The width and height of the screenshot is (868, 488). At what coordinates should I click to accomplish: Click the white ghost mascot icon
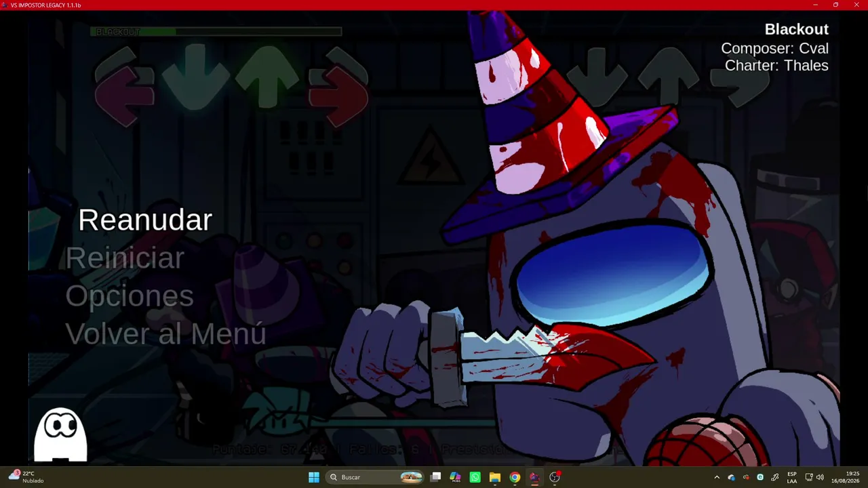click(61, 434)
